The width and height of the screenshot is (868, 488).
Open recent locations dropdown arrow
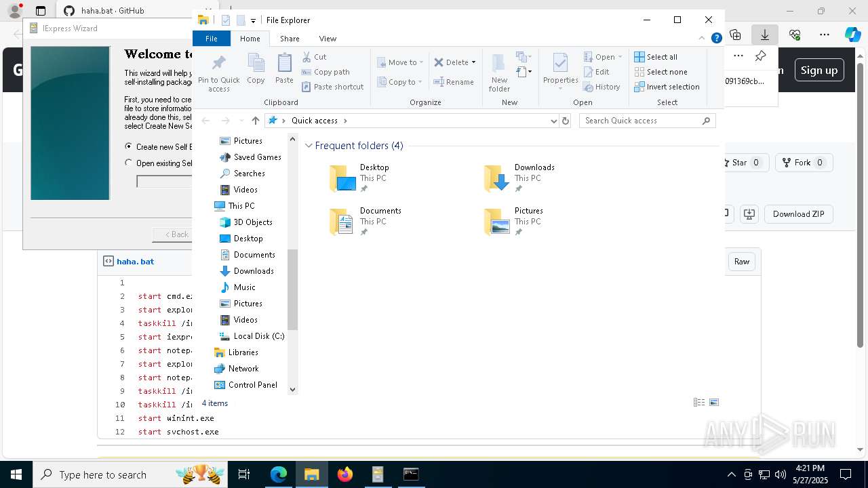click(241, 121)
